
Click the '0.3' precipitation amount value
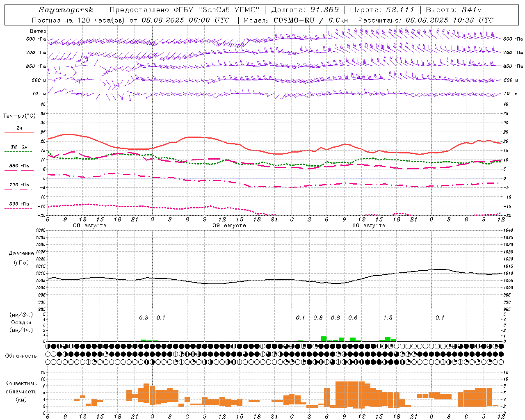tap(144, 317)
